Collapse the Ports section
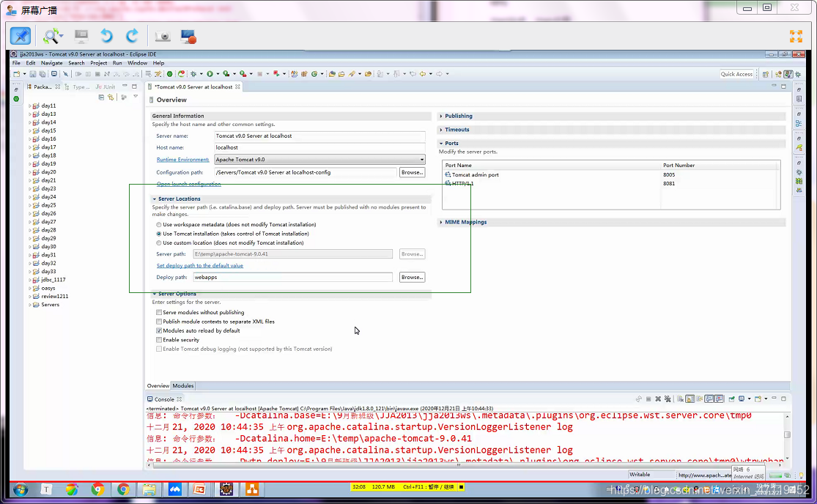Image resolution: width=817 pixels, height=504 pixels. (441, 143)
